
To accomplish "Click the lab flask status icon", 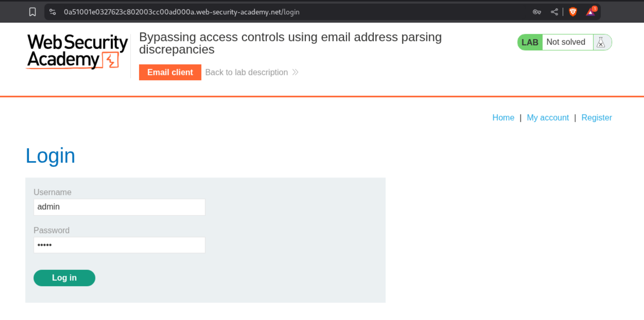I will 601,42.
